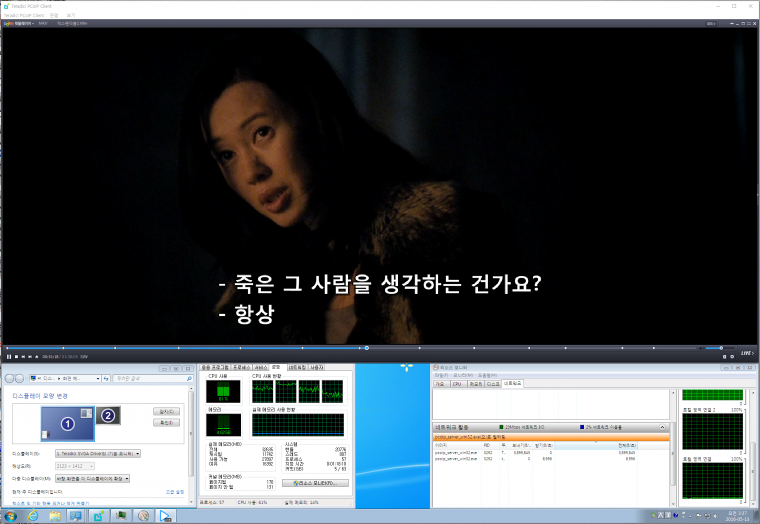
Task: Open the player's main menu dropdown in title bar
Action: (19, 23)
